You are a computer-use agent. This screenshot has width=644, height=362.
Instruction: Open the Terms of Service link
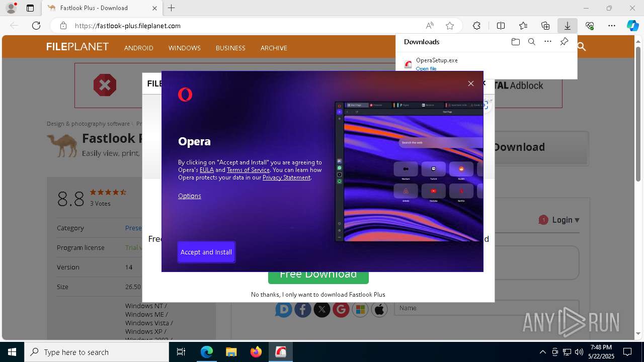click(x=248, y=170)
